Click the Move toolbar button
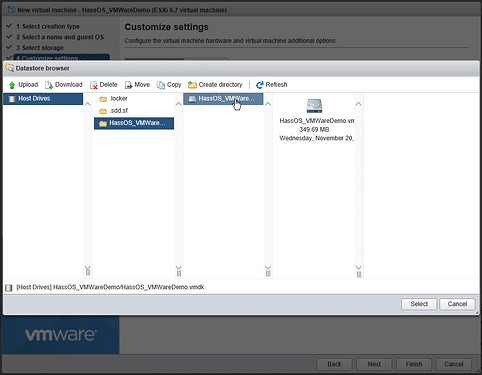This screenshot has width=482, height=375. pos(137,85)
